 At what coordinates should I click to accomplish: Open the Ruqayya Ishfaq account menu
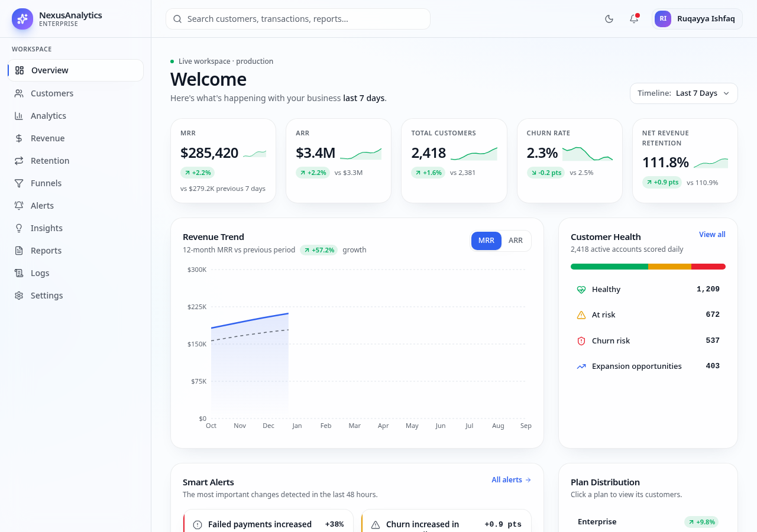(697, 19)
